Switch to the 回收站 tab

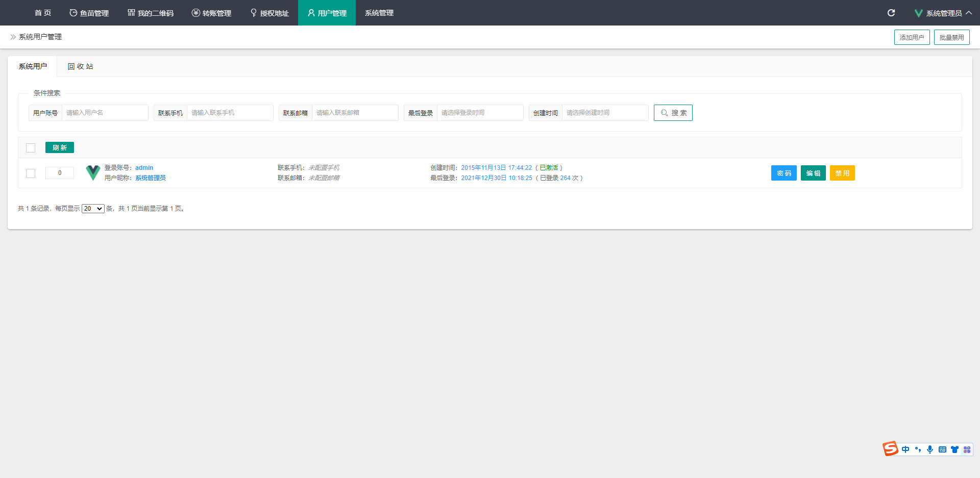coord(81,67)
